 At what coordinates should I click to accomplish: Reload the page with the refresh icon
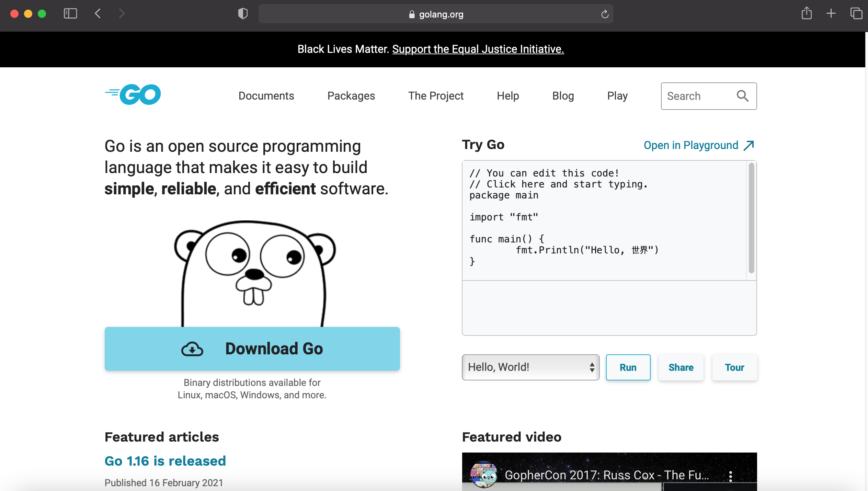point(605,14)
